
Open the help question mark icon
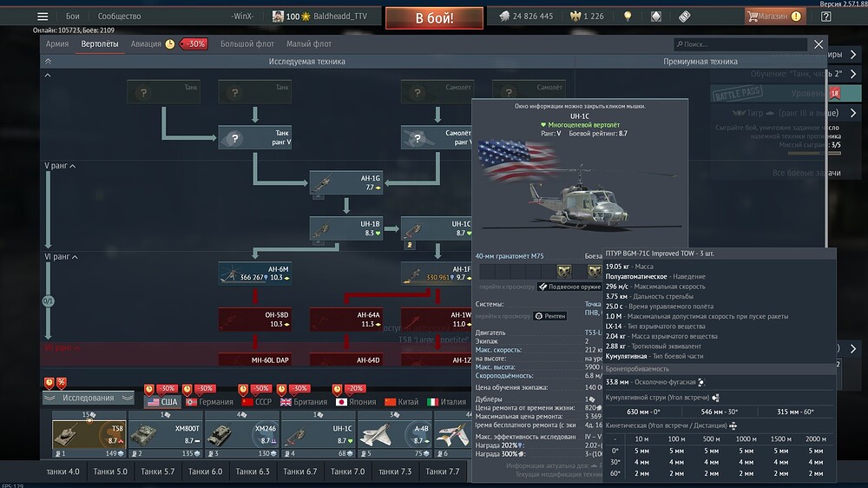click(826, 16)
